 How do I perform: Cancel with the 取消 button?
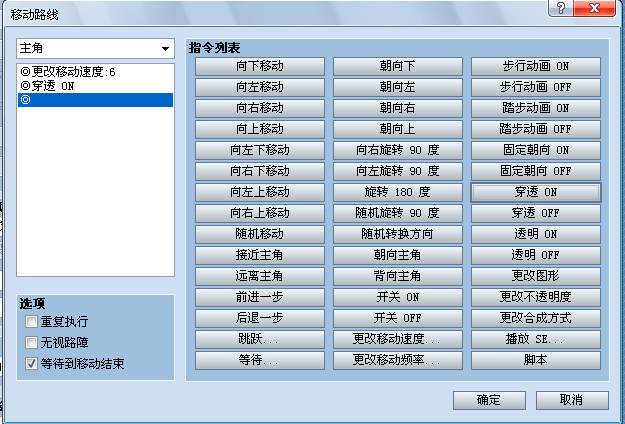click(572, 400)
